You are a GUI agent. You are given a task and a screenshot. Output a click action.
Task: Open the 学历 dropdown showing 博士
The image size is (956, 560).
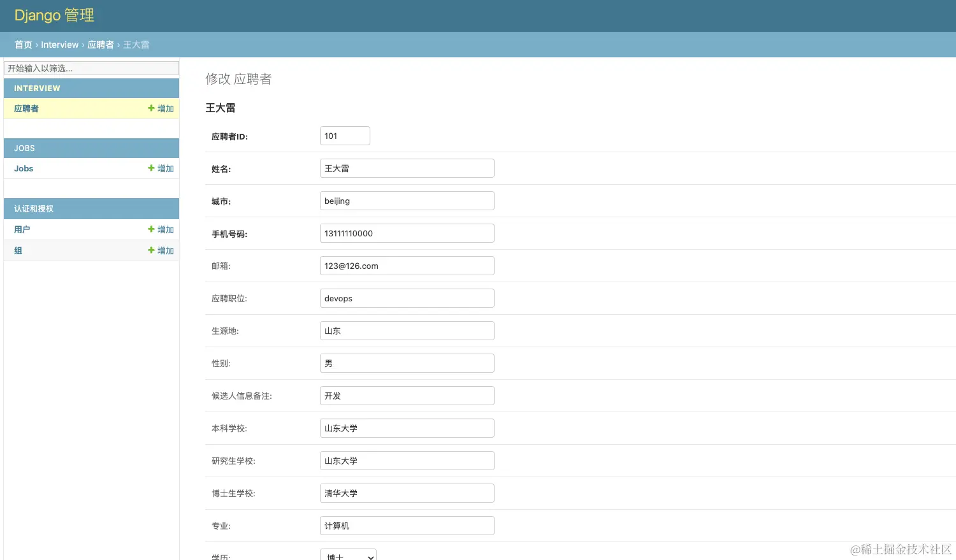tap(348, 555)
